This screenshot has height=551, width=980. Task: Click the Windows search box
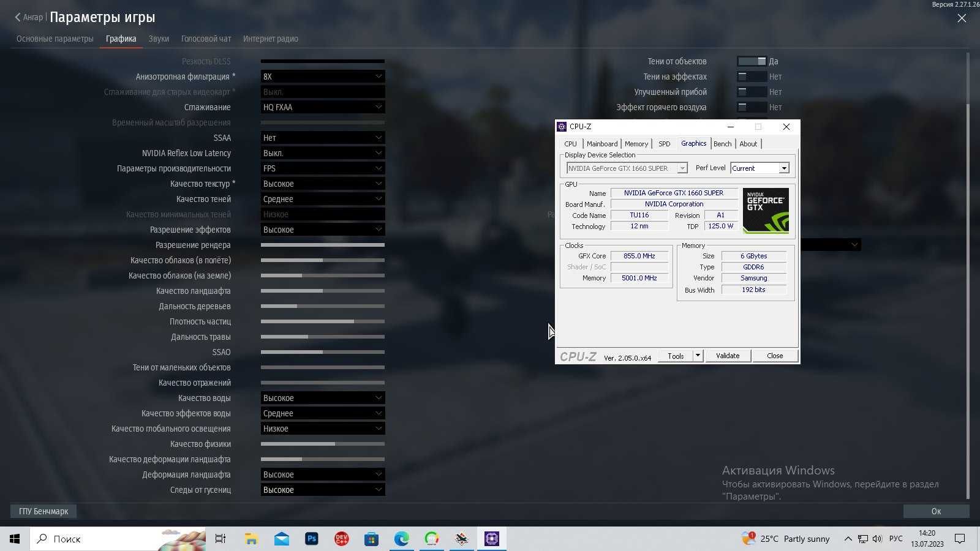(x=118, y=539)
